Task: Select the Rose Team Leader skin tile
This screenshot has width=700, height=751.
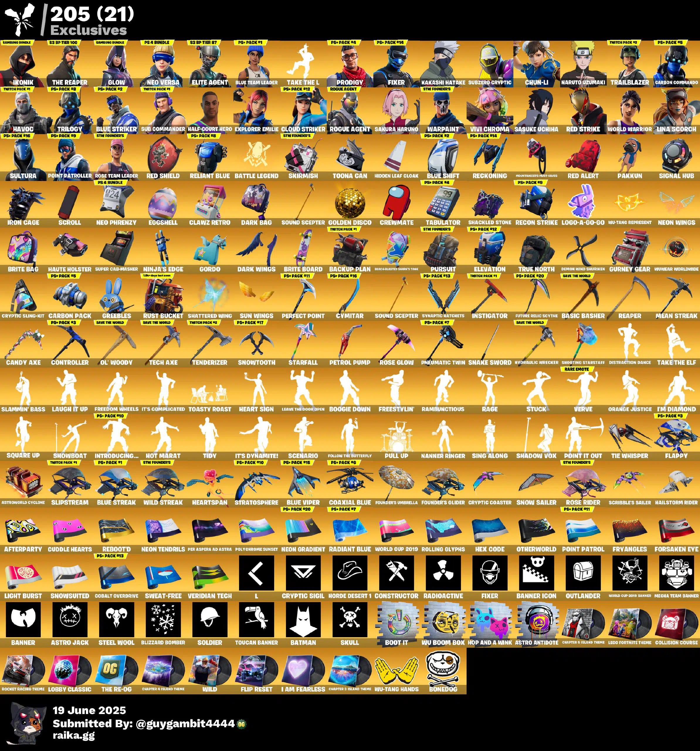Action: [x=116, y=157]
